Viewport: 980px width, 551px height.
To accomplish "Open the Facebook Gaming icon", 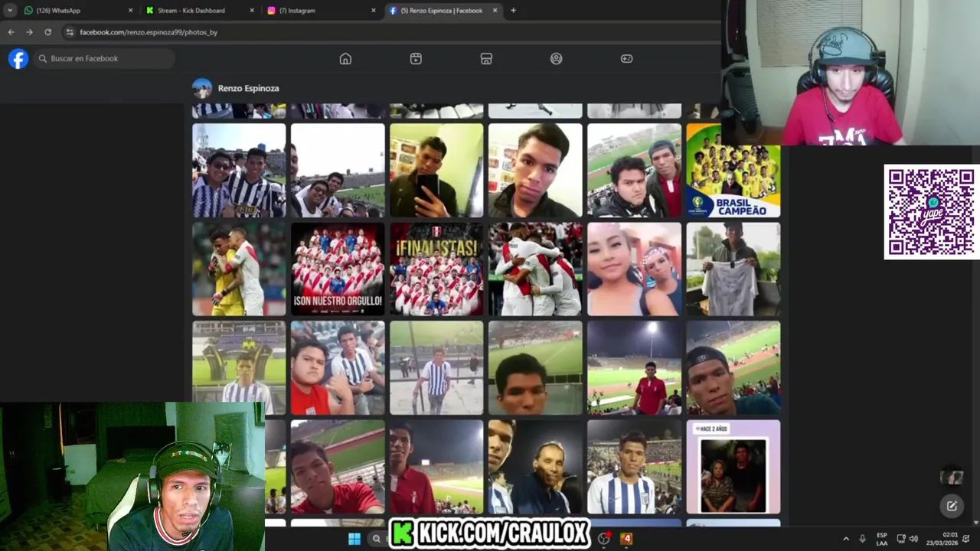I will click(627, 59).
